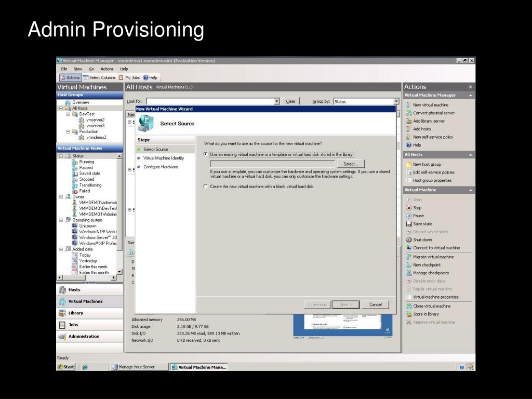
Task: Select the Yesterday added date filter
Action: click(88, 261)
